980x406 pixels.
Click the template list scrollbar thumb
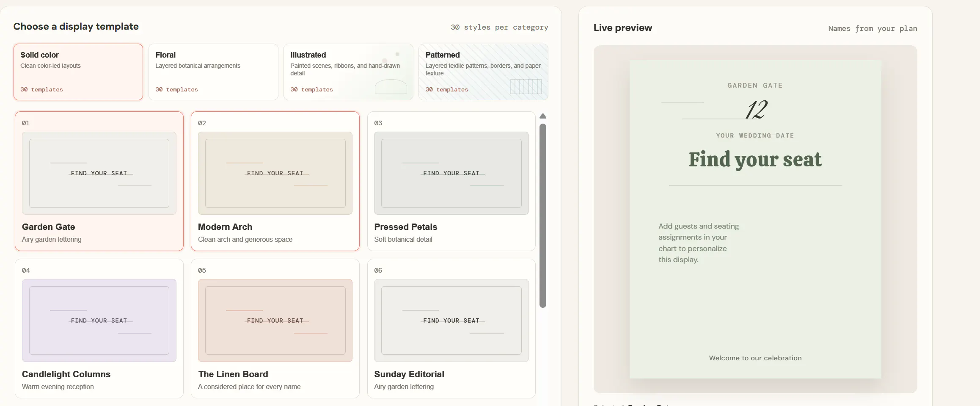543,215
